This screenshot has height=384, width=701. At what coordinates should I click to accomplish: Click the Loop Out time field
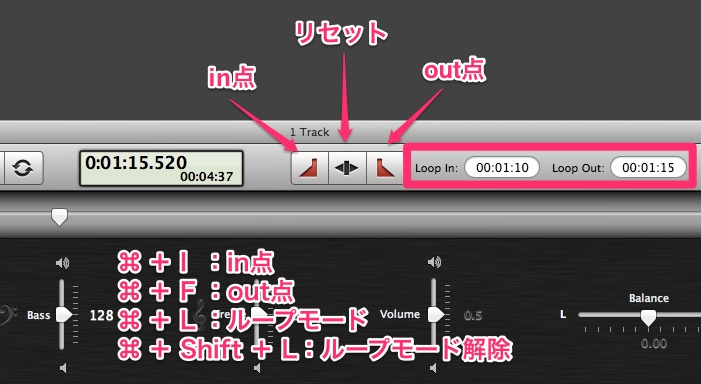648,168
